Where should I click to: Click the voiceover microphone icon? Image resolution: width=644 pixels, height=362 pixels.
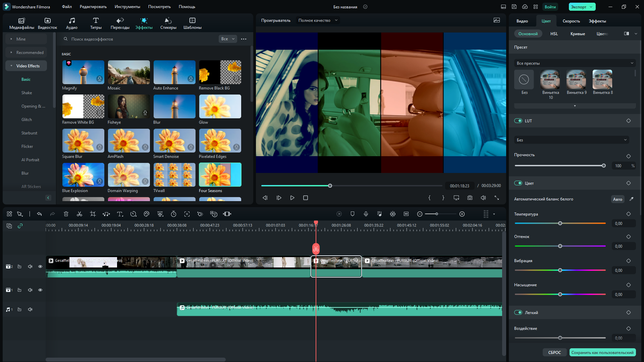click(366, 214)
